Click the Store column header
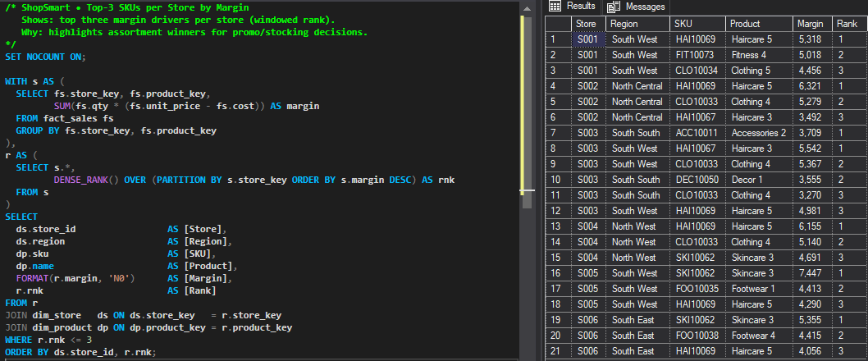The image size is (868, 361). [x=587, y=24]
